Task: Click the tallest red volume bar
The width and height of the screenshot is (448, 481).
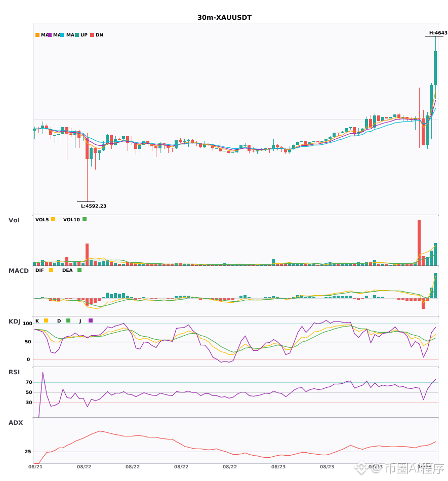Action: [x=419, y=243]
